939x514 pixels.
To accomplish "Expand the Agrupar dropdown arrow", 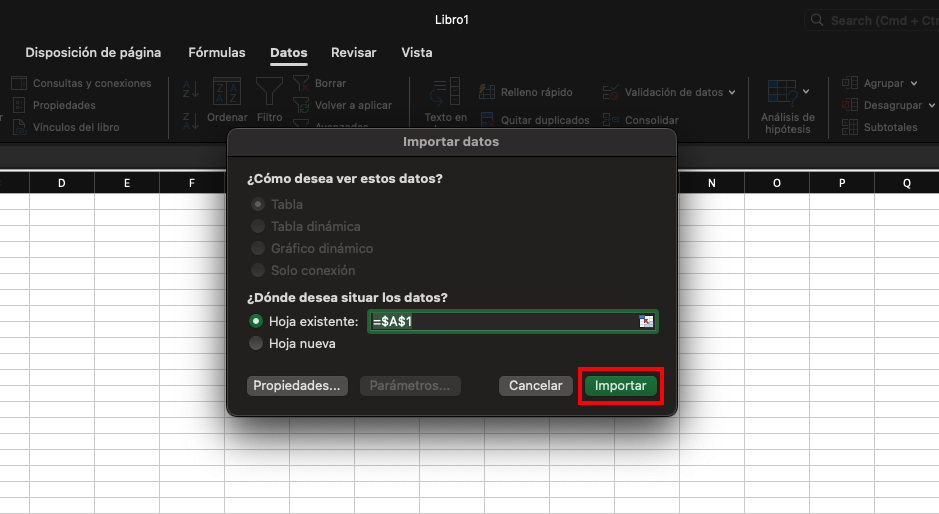I will [x=914, y=84].
